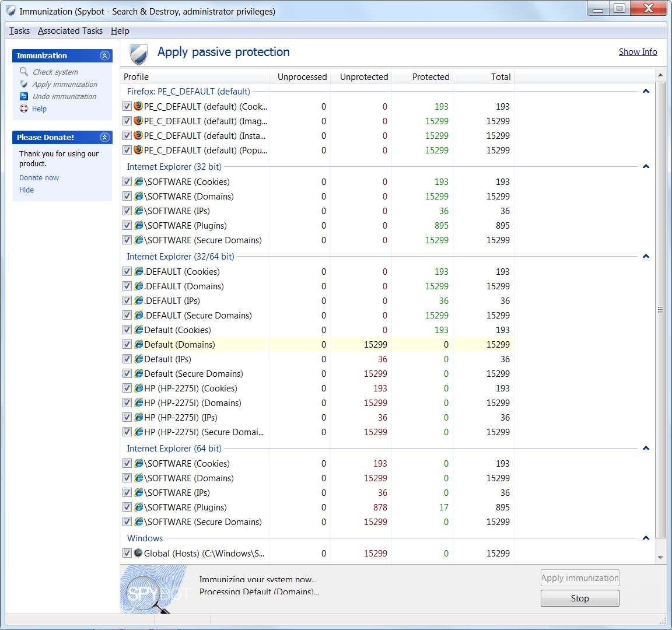Click IE icon of 32 bit \SOFTWARE (Domains)

coord(138,196)
